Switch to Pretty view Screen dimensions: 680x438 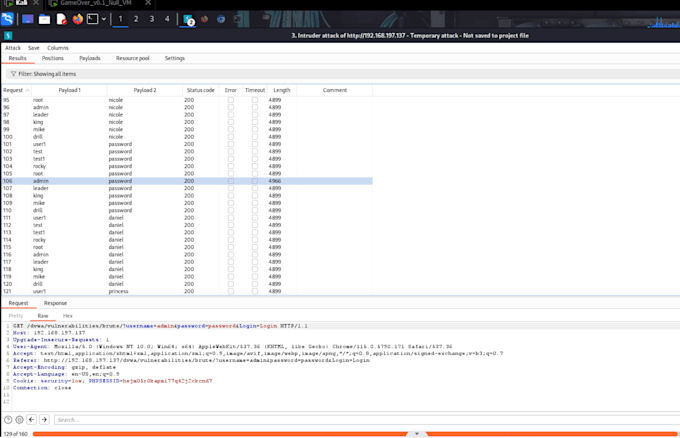click(x=16, y=316)
